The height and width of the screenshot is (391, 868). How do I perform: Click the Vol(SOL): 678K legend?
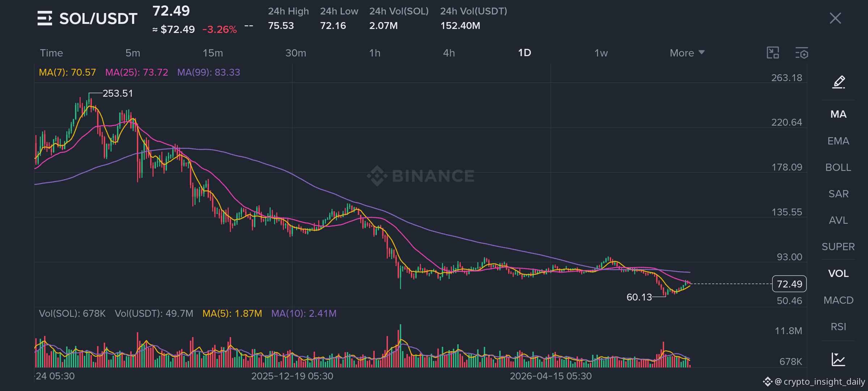click(72, 314)
